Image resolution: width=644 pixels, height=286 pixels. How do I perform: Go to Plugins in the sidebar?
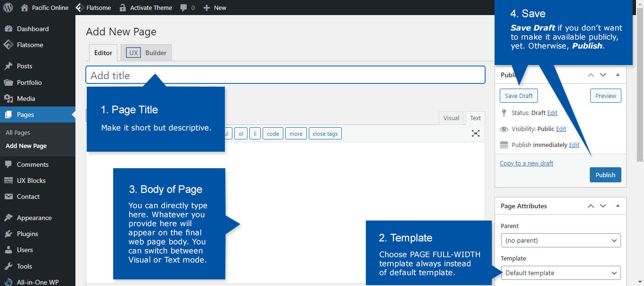(27, 234)
